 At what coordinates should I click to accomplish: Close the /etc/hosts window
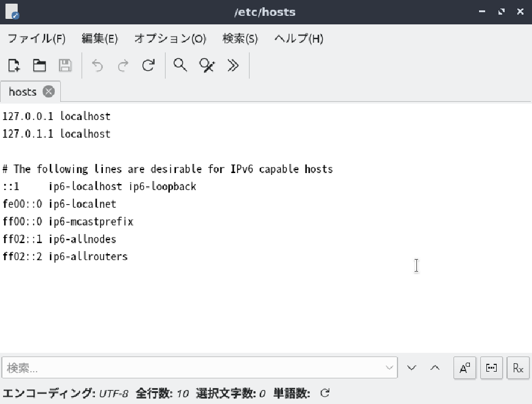pyautogui.click(x=520, y=12)
